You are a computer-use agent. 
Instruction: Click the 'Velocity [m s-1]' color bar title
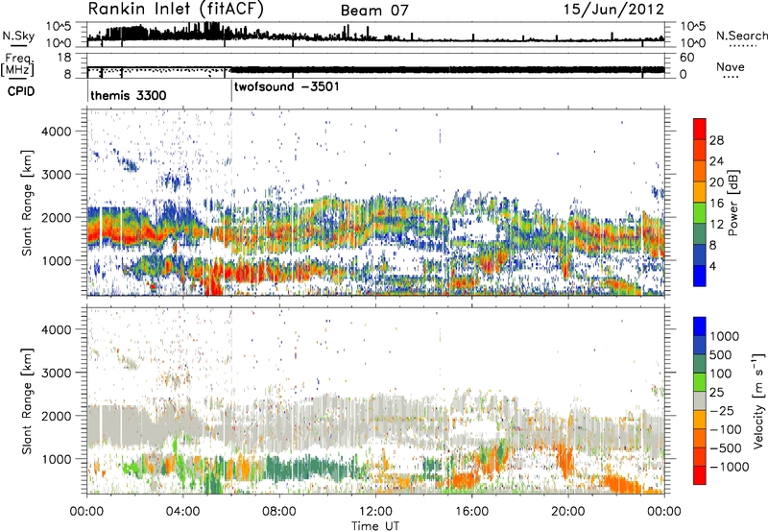(x=758, y=400)
